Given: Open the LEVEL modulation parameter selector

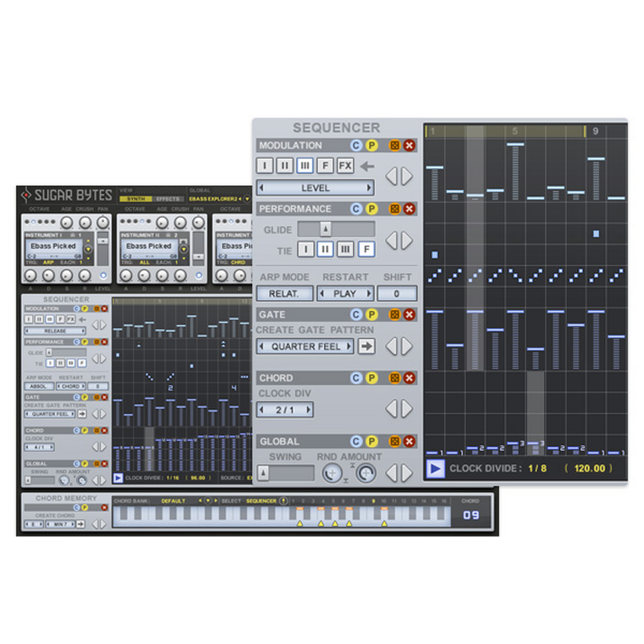Looking at the screenshot, I should click(315, 188).
